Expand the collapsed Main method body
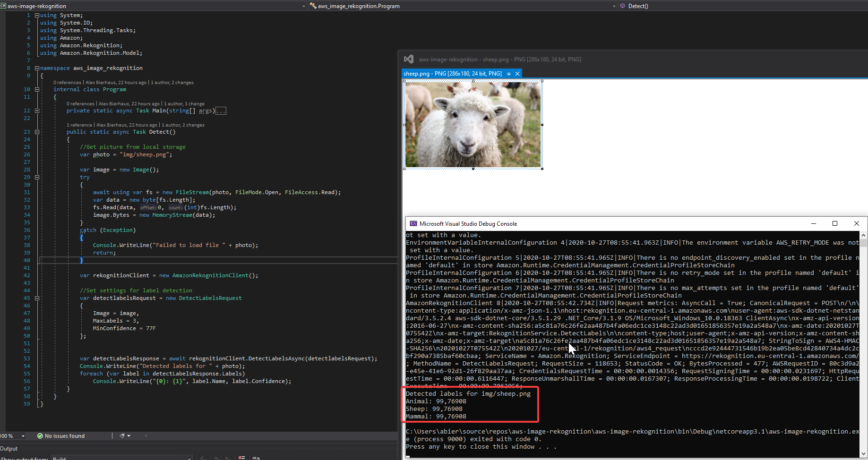The image size is (868, 460). click(x=220, y=111)
